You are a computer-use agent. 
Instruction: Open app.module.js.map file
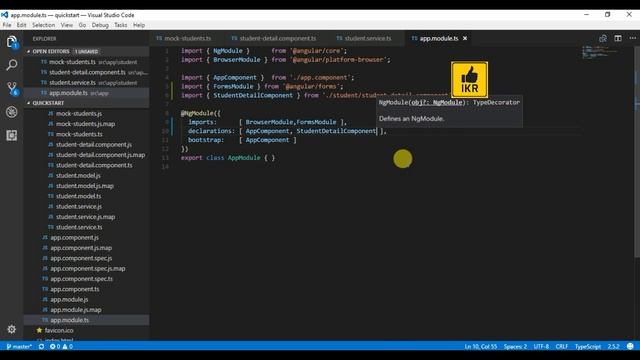pos(87,310)
